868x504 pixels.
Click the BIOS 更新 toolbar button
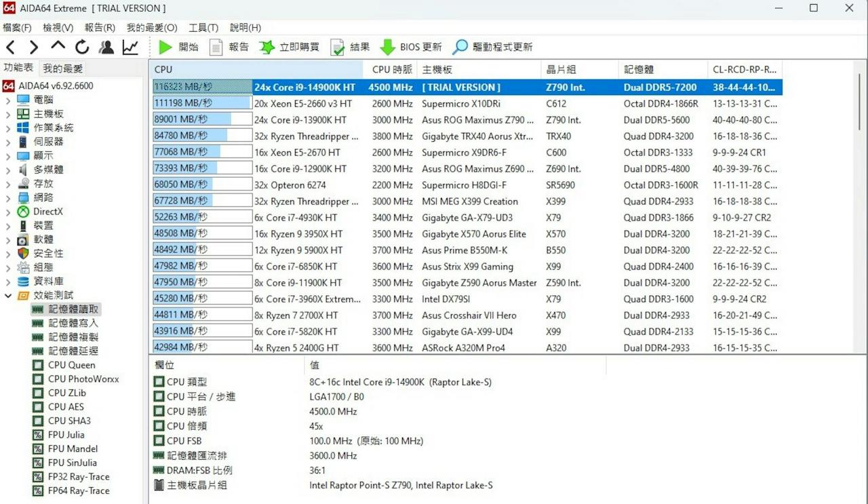pyautogui.click(x=411, y=47)
